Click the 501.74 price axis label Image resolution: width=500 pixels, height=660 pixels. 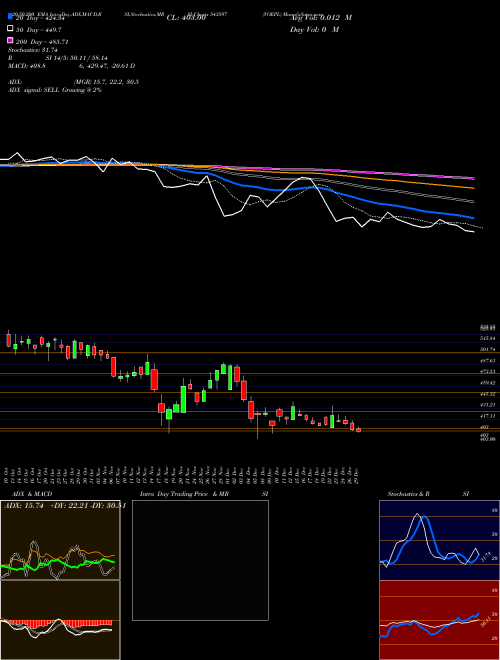tap(487, 349)
